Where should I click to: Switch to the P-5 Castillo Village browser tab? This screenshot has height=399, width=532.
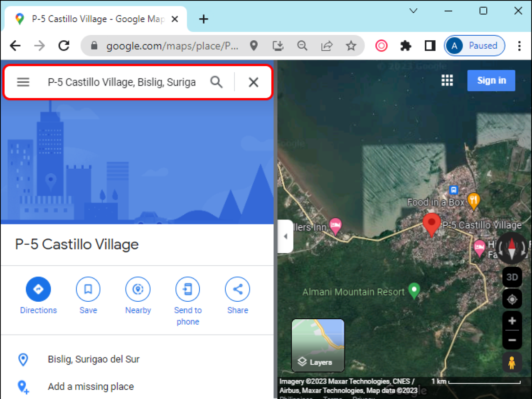coord(96,19)
